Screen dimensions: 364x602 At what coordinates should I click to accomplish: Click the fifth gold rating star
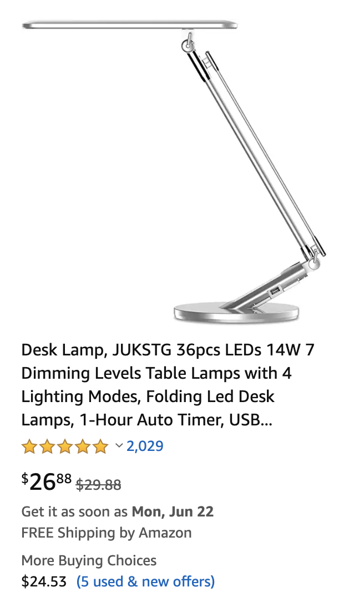(100, 447)
